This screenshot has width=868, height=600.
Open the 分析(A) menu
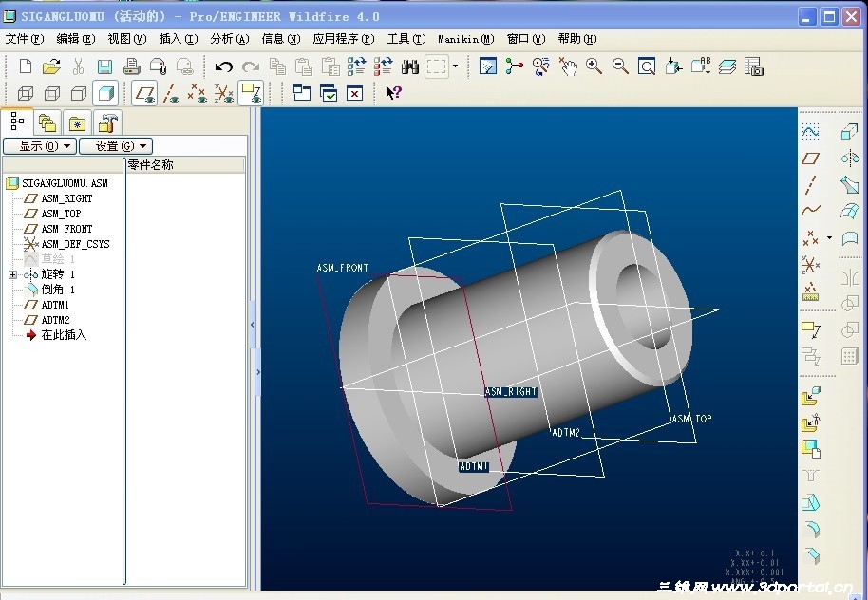[230, 39]
